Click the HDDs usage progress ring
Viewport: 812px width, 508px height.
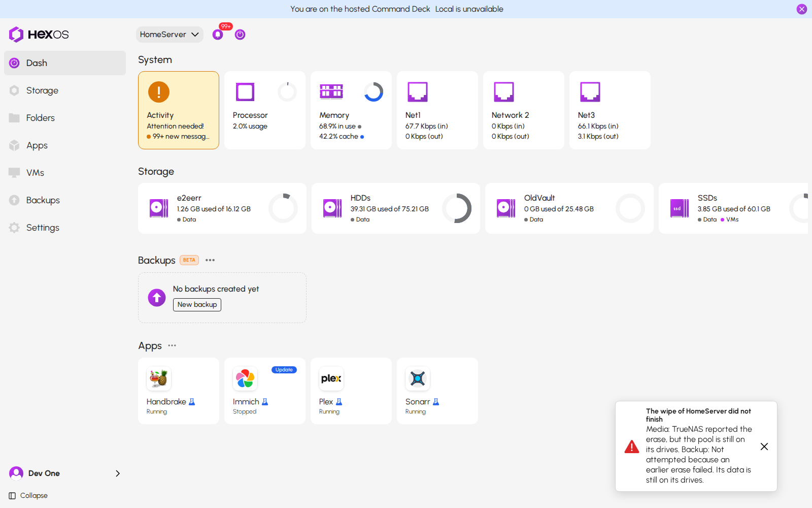(x=457, y=208)
